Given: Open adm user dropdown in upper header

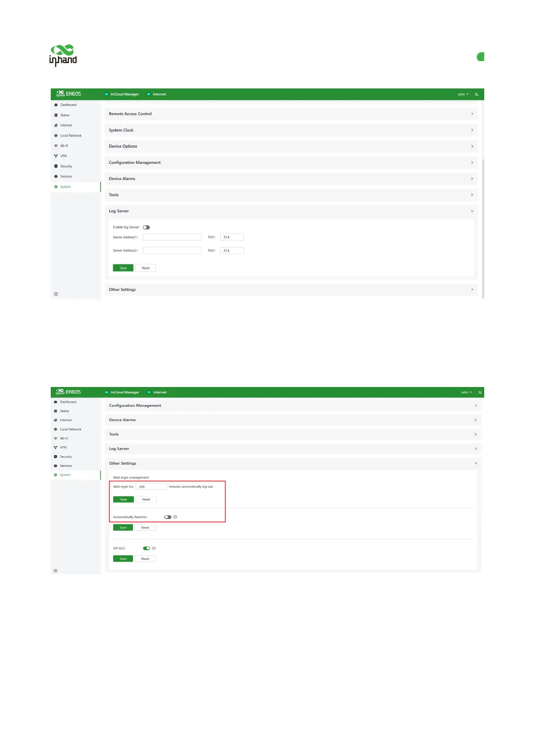Looking at the screenshot, I should point(463,94).
